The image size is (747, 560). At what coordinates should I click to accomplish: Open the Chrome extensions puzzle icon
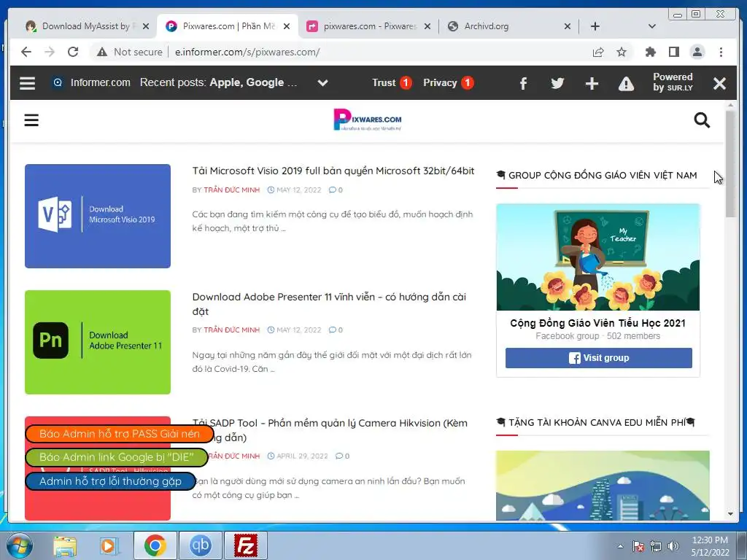(x=650, y=52)
